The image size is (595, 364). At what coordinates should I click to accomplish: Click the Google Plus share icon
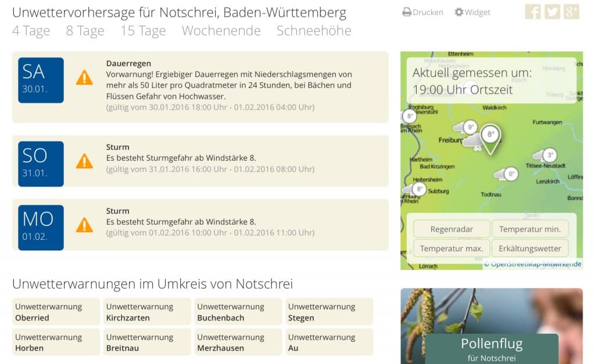pyautogui.click(x=572, y=12)
